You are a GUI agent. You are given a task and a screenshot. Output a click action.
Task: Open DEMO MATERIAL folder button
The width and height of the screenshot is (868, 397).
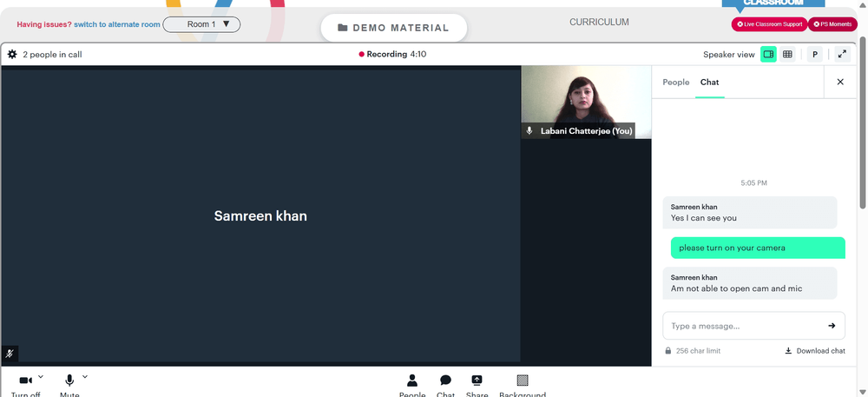(x=393, y=28)
